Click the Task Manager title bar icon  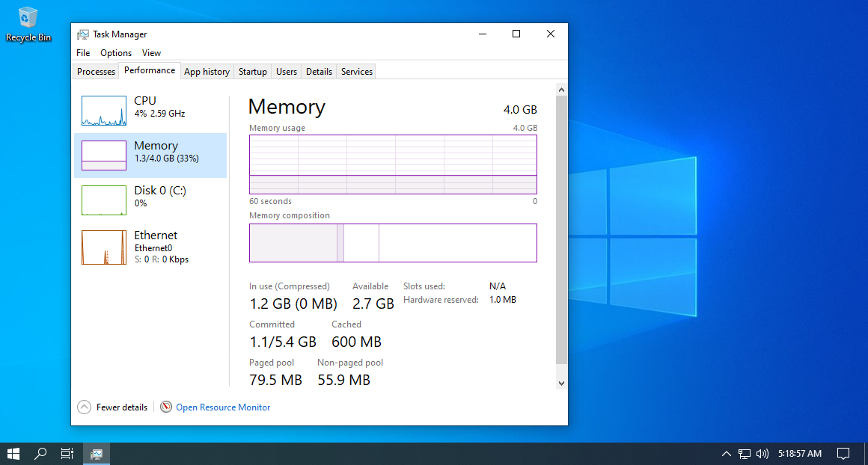[x=82, y=34]
